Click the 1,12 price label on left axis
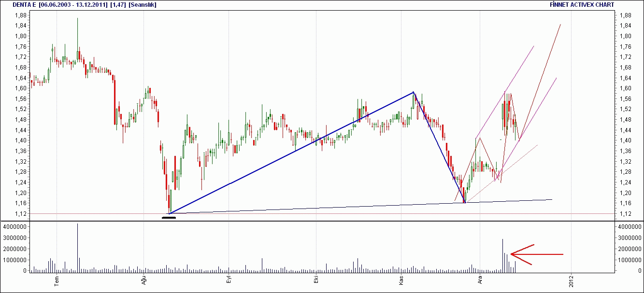Image resolution: width=644 pixels, height=293 pixels. click(20, 214)
